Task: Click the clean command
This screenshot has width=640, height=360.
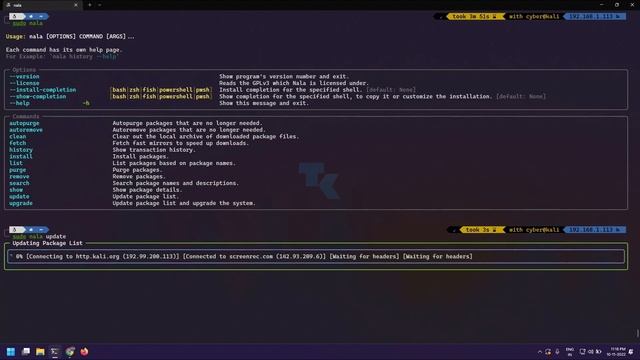Action: [x=18, y=136]
